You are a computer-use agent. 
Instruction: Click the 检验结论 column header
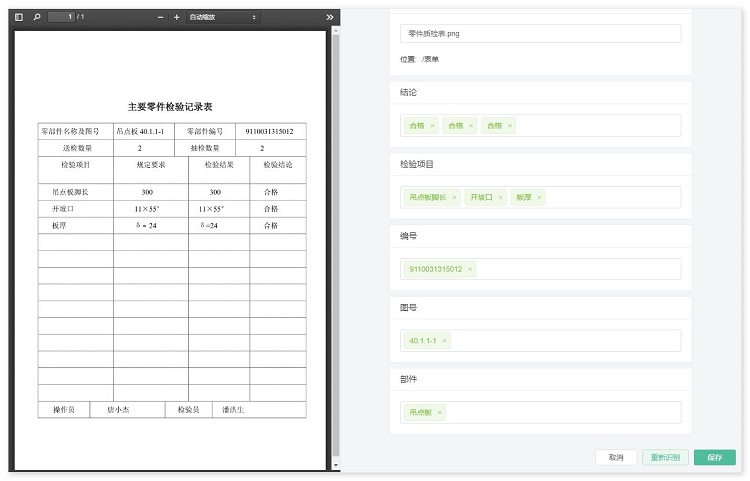tap(278, 165)
